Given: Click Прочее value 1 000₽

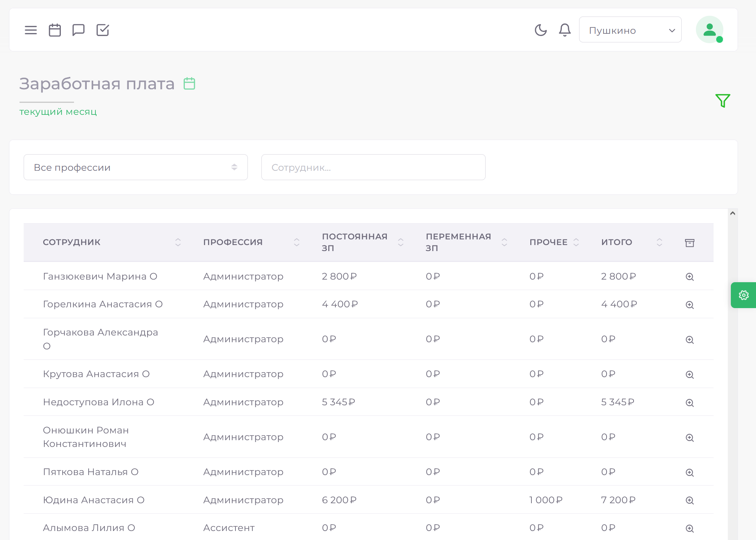Looking at the screenshot, I should coord(546,500).
